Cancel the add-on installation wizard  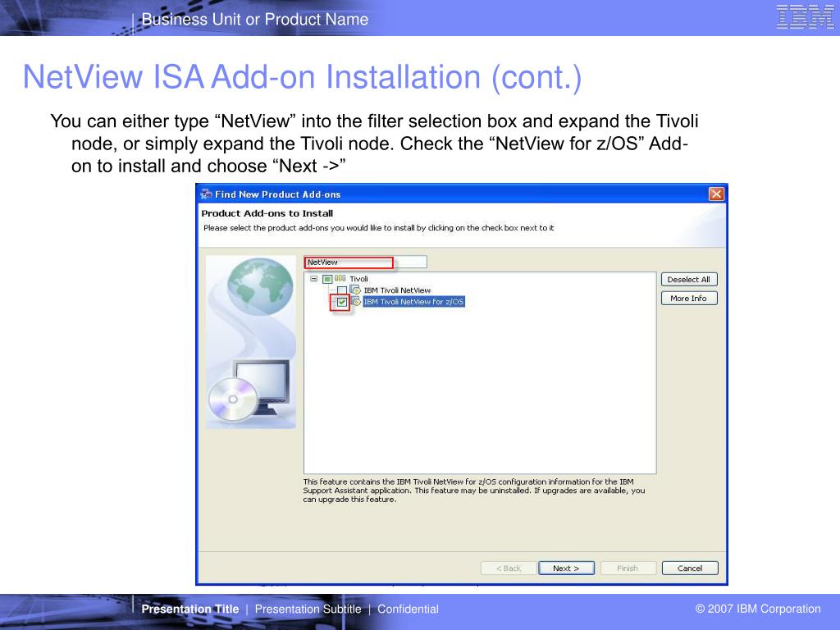pyautogui.click(x=690, y=568)
